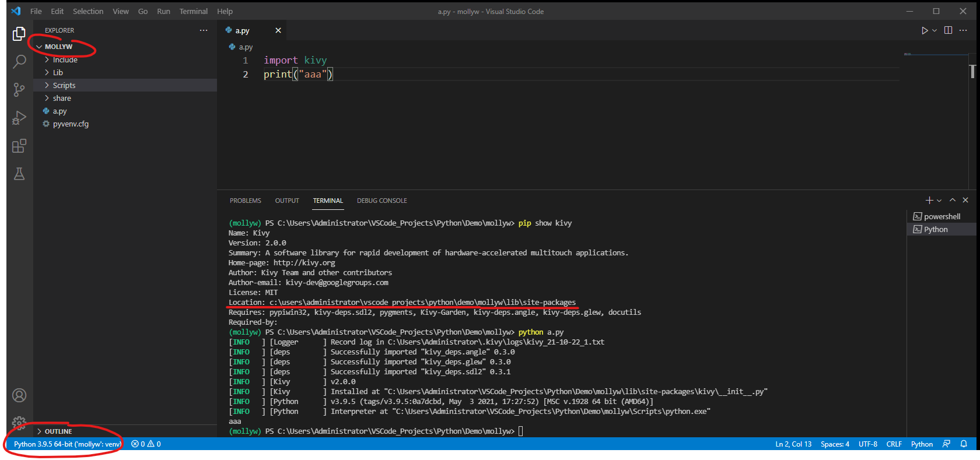The image size is (980, 460).
Task: Open the Run menu
Action: point(163,11)
